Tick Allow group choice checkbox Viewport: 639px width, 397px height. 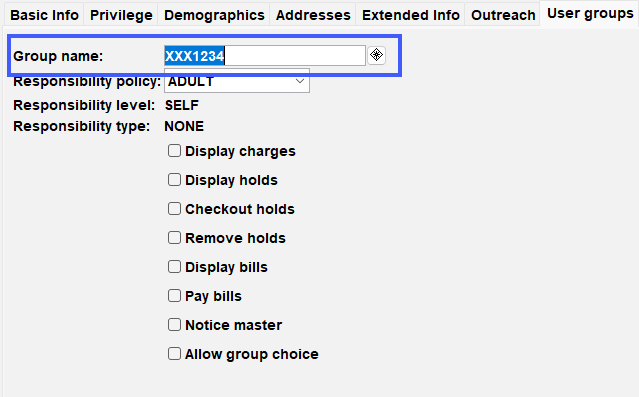[x=174, y=354]
